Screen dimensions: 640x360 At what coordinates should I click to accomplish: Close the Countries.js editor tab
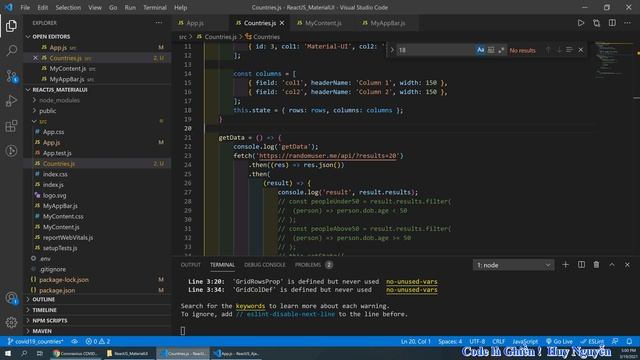282,23
